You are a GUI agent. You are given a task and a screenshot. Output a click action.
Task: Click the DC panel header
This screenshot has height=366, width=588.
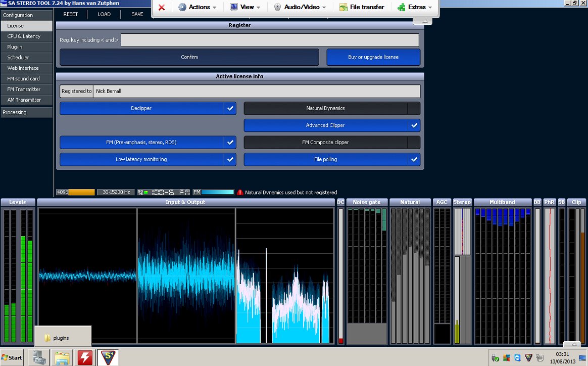[340, 202]
